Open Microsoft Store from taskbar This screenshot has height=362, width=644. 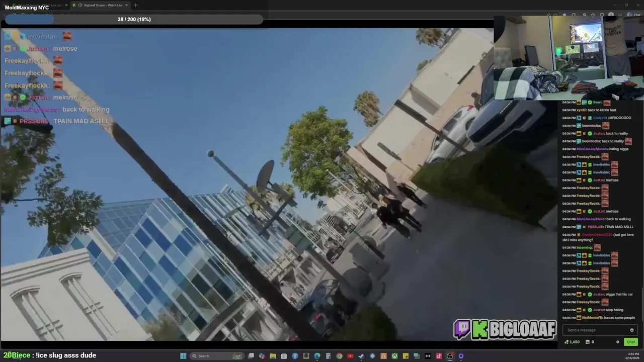(x=284, y=356)
